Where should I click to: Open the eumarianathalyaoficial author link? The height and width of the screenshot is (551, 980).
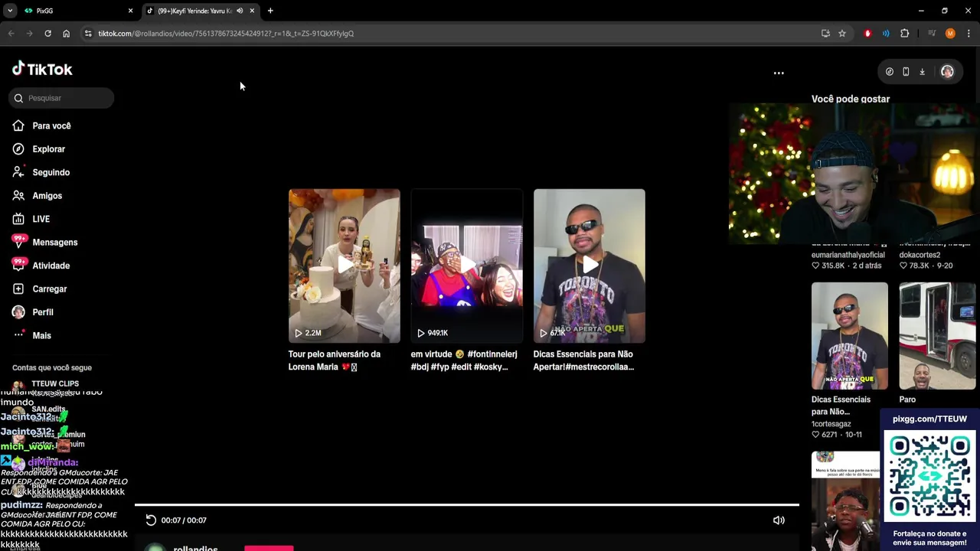pos(848,255)
